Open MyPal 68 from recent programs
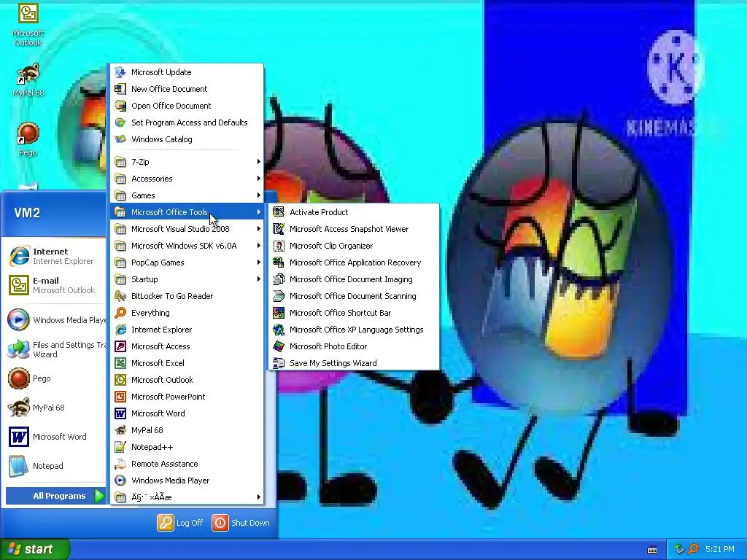 [x=55, y=408]
